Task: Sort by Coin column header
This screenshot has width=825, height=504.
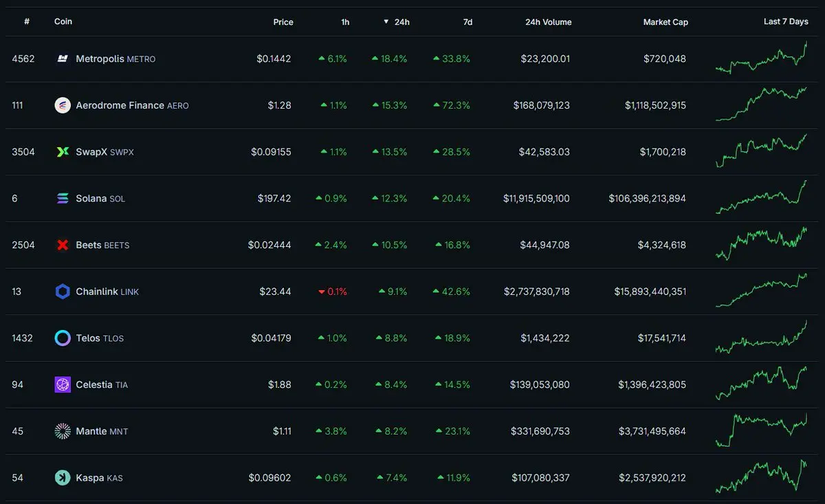Action: point(63,21)
